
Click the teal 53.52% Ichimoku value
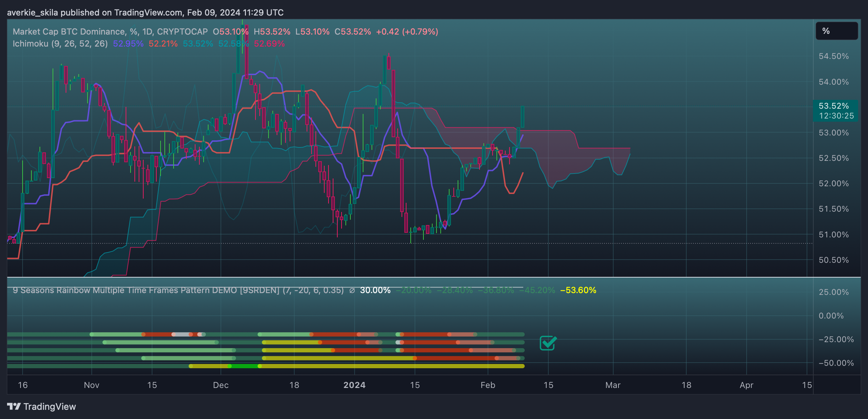tap(198, 43)
